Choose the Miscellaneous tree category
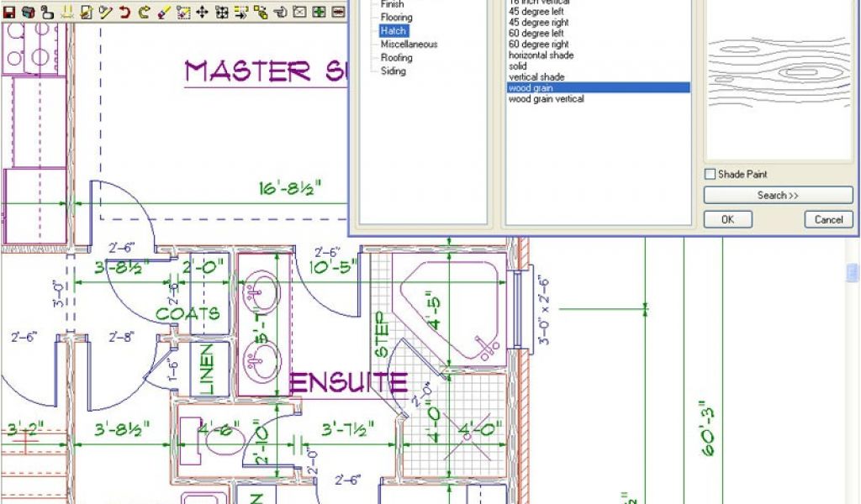861x504 pixels. click(x=409, y=45)
